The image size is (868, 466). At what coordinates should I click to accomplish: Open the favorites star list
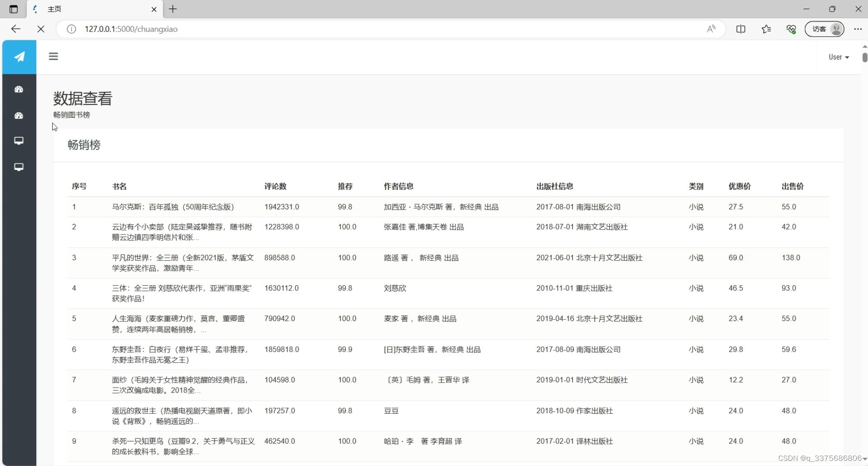click(x=766, y=29)
